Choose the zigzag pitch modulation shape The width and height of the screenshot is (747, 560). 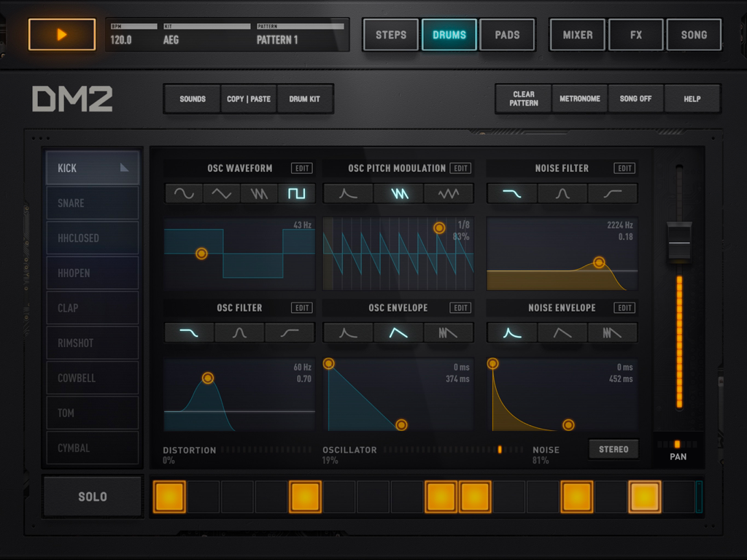tap(398, 192)
